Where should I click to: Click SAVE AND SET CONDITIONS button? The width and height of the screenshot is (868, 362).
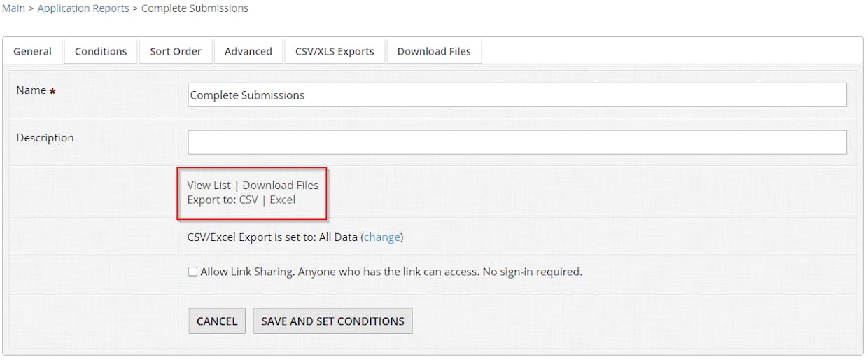pos(333,321)
